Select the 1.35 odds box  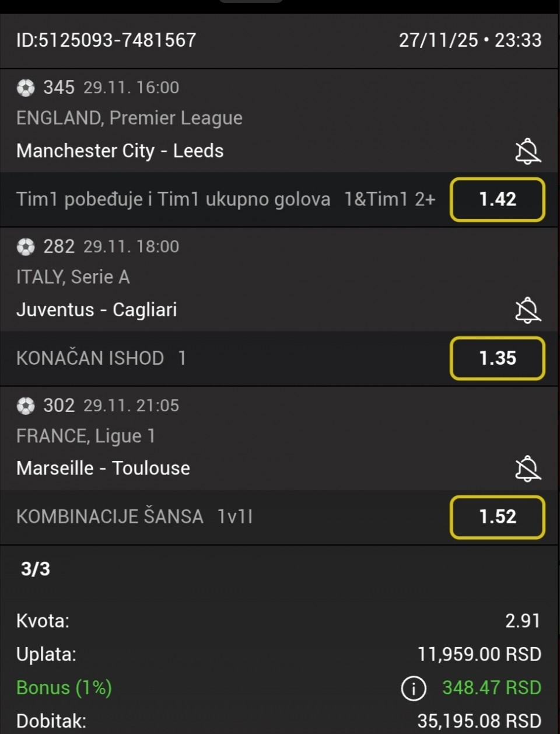coord(497,358)
